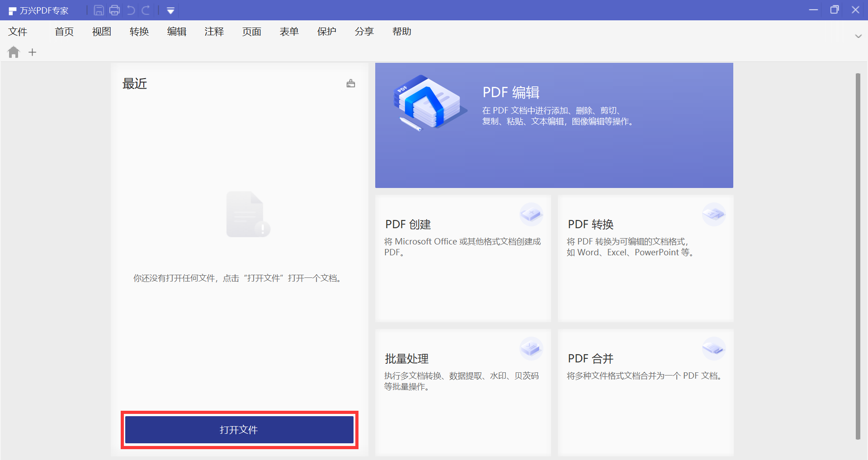
Task: Open the 文件 menu
Action: point(18,32)
